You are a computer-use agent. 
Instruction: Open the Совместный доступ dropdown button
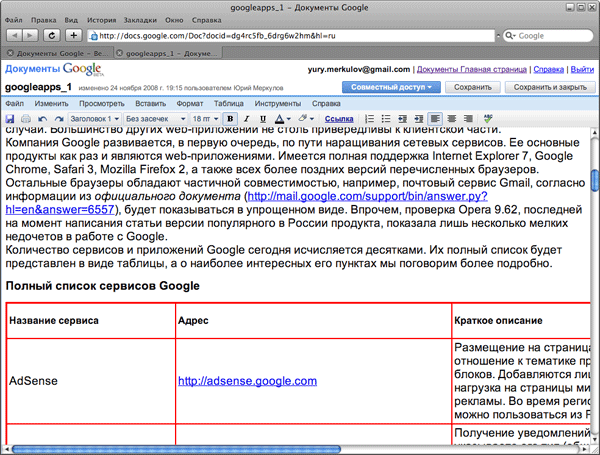pyautogui.click(x=391, y=87)
